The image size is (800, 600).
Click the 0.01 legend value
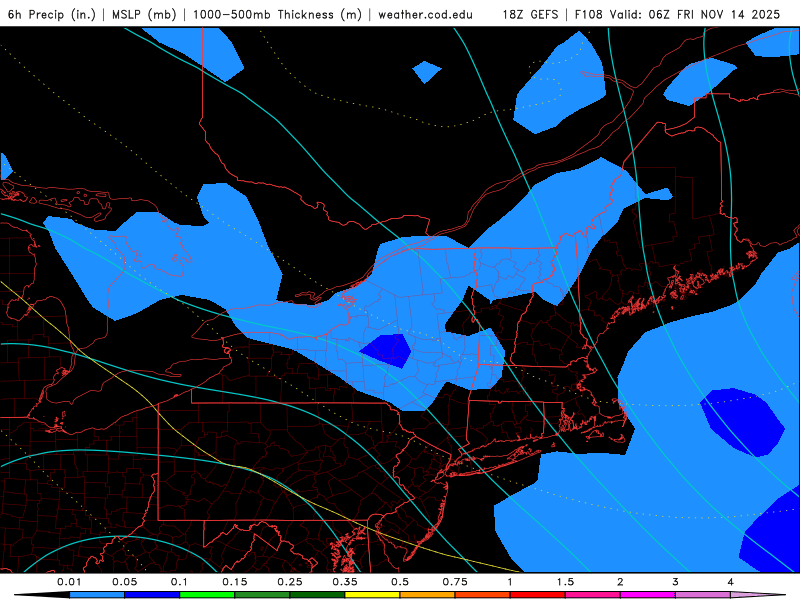[x=69, y=582]
